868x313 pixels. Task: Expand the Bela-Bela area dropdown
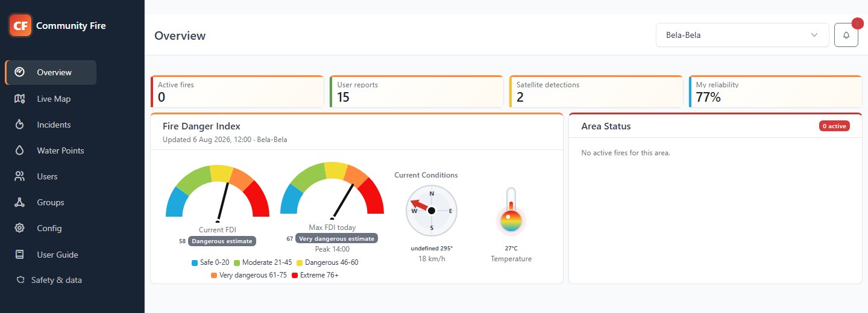(x=743, y=35)
